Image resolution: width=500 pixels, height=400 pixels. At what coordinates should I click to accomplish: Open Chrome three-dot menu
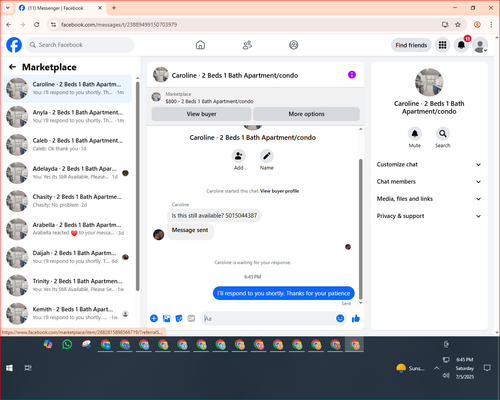click(x=491, y=25)
